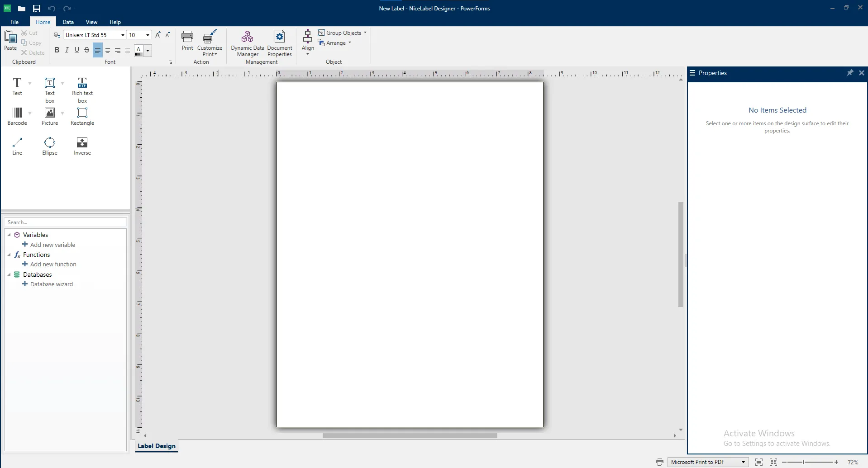The height and width of the screenshot is (468, 868).
Task: Open the File menu
Action: coord(14,22)
